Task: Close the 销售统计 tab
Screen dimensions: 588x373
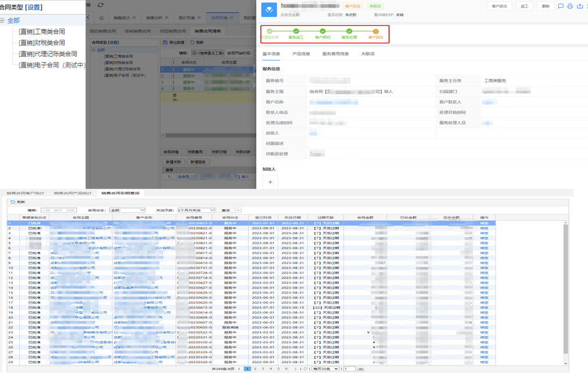Action: pyautogui.click(x=134, y=18)
